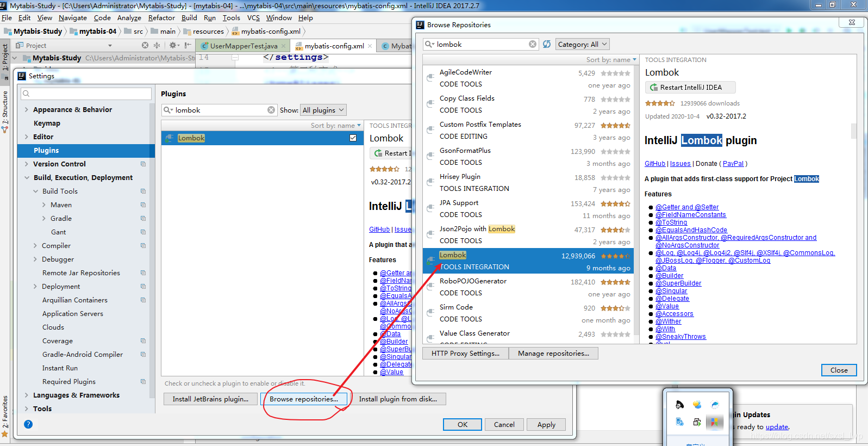The width and height of the screenshot is (868, 446).
Task: Close the mybatis-config.xml editor tab
Action: tap(370, 46)
